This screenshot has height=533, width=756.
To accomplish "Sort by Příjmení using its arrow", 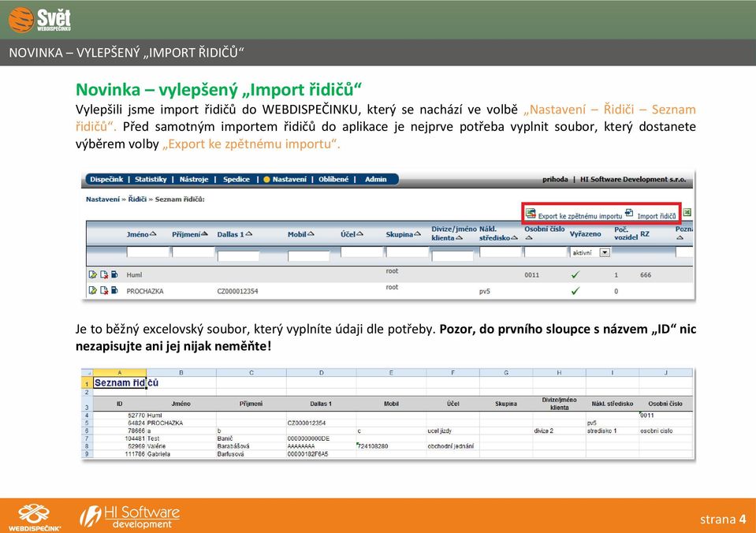I will (x=204, y=233).
